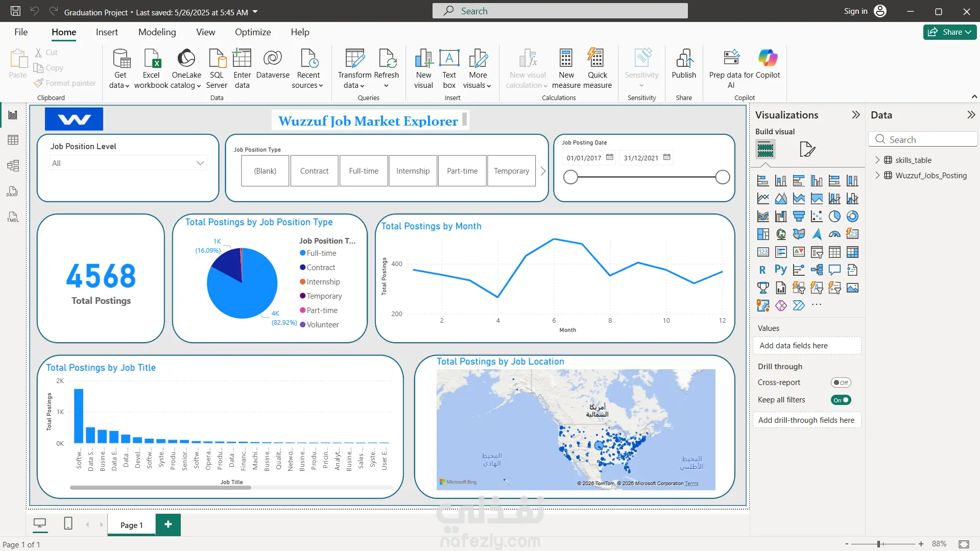Select the donut chart visual type
The image size is (980, 551).
852,217
